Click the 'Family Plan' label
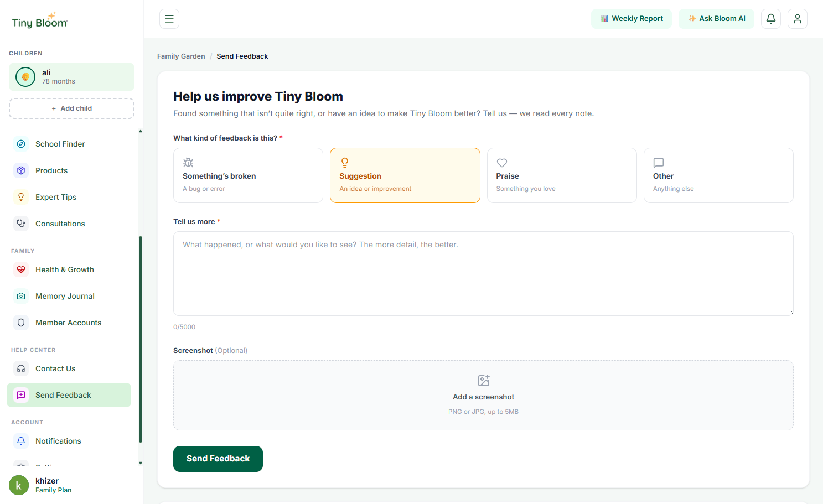823x504 pixels. (53, 490)
